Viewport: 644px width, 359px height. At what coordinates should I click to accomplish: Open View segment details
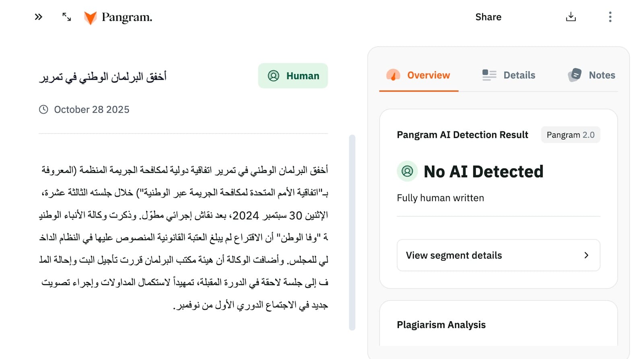pos(454,255)
